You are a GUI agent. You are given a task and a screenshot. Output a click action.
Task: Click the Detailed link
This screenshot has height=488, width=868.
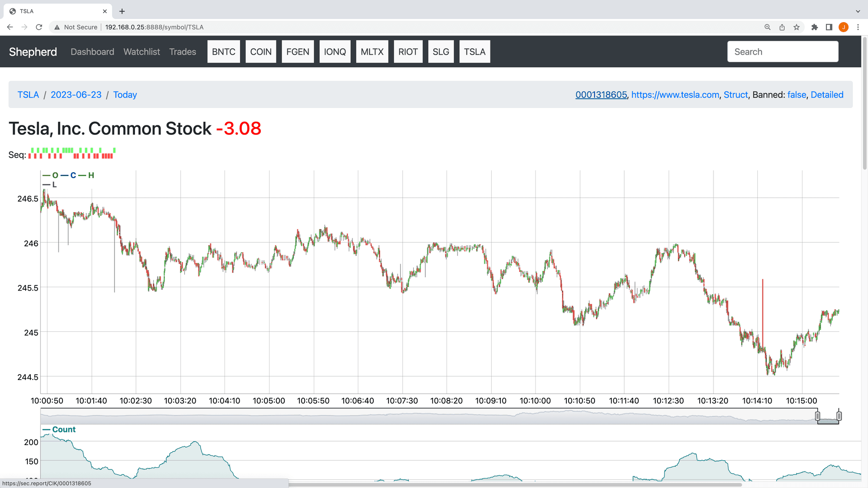click(827, 95)
